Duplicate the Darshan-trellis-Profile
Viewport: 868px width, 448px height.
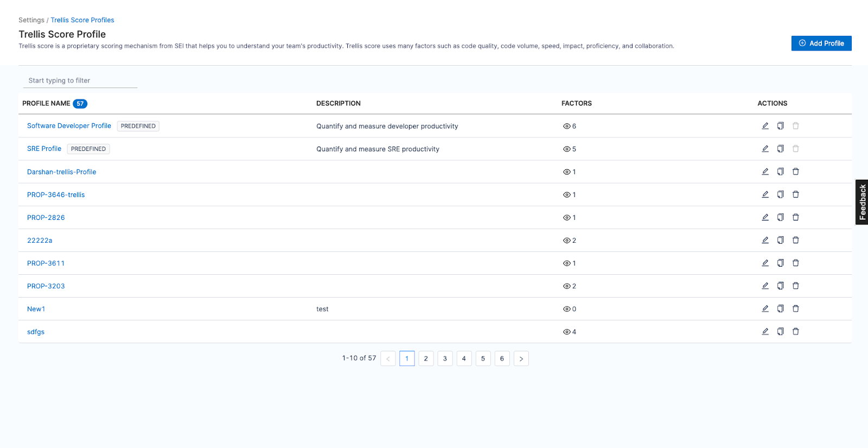coord(780,172)
